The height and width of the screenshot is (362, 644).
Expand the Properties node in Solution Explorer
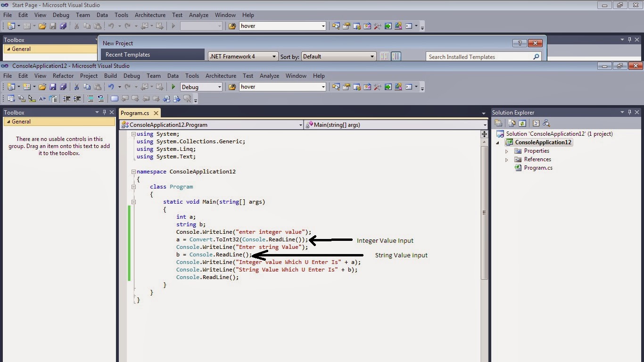507,151
